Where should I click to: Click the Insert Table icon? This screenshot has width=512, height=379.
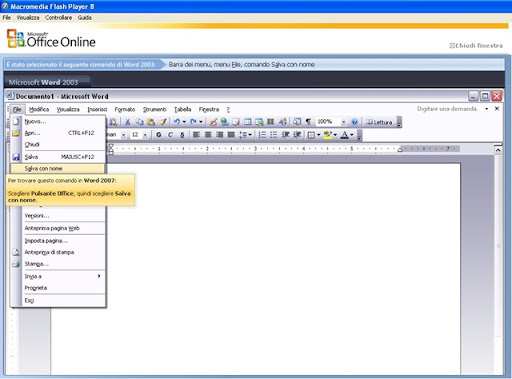pyautogui.click(x=247, y=122)
